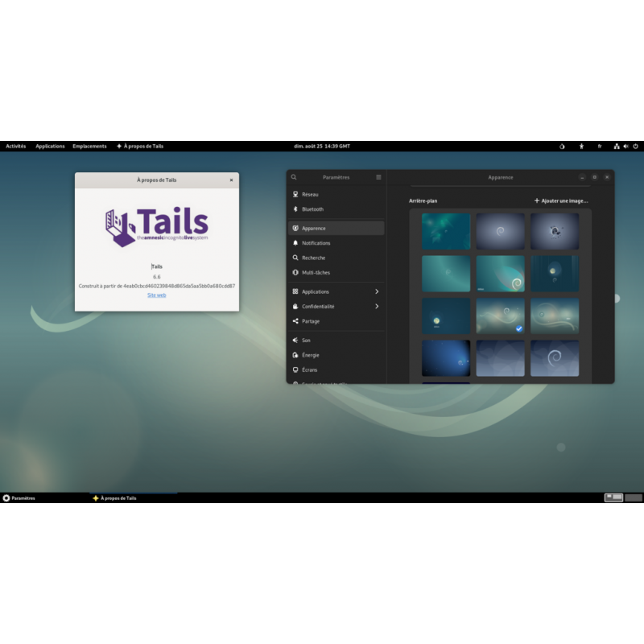The image size is (644, 644).
Task: Select the Bluetooth settings icon
Action: pos(295,209)
